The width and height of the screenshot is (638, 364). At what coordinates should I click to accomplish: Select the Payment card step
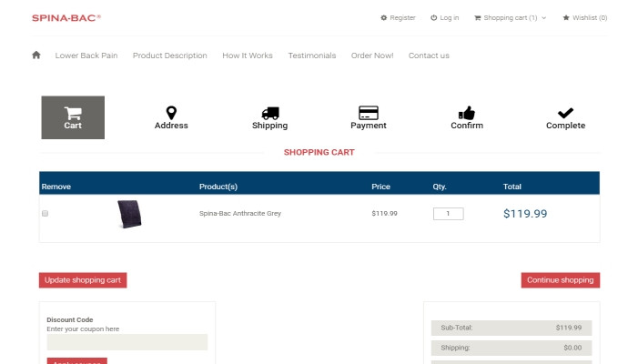[369, 117]
